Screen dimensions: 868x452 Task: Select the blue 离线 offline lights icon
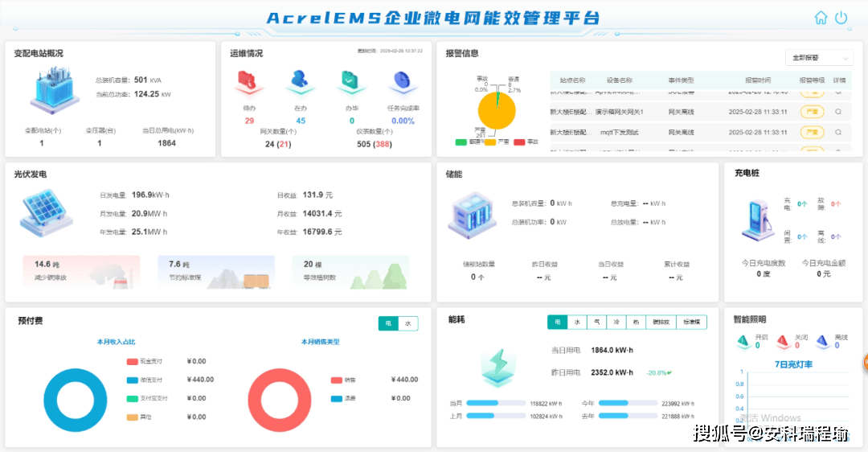(x=823, y=342)
